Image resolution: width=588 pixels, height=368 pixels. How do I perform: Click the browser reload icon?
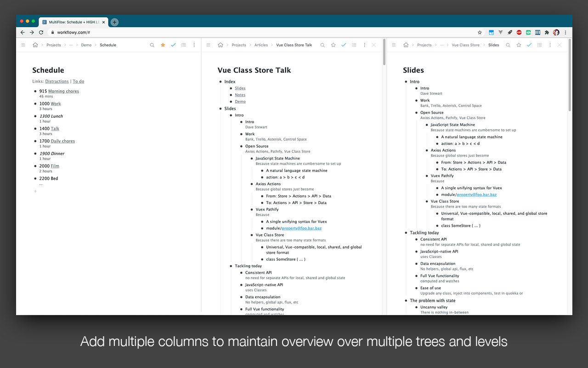(x=41, y=32)
